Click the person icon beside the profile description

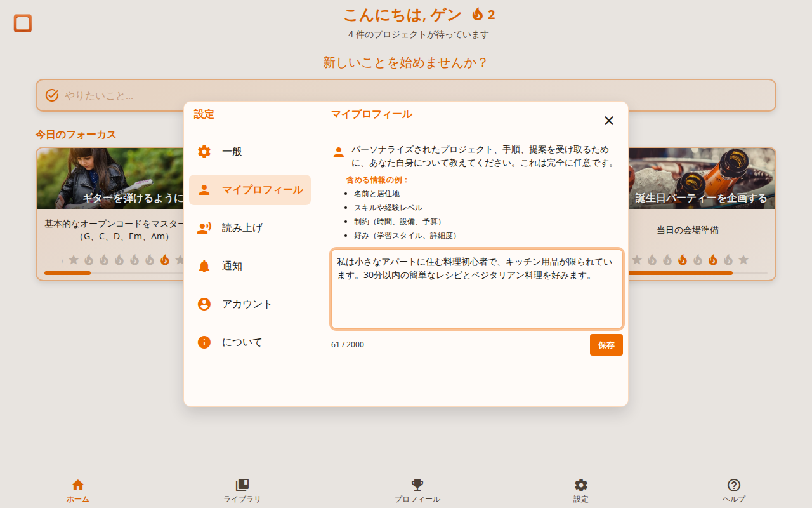tap(339, 152)
